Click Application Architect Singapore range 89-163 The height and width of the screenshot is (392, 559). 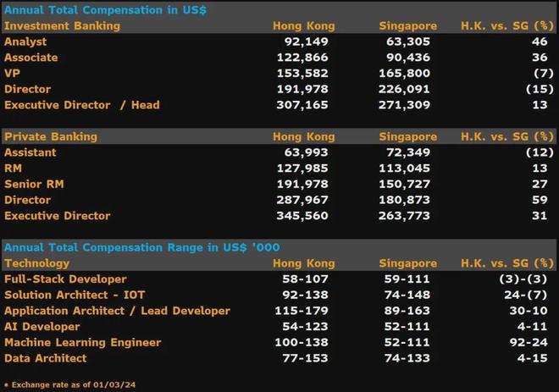click(407, 311)
